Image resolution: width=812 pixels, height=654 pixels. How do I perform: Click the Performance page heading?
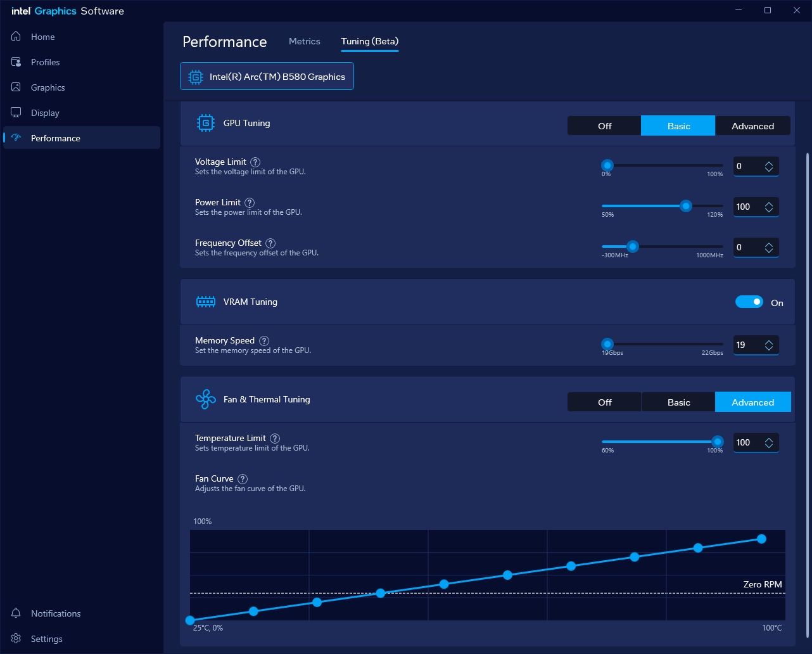click(x=225, y=42)
